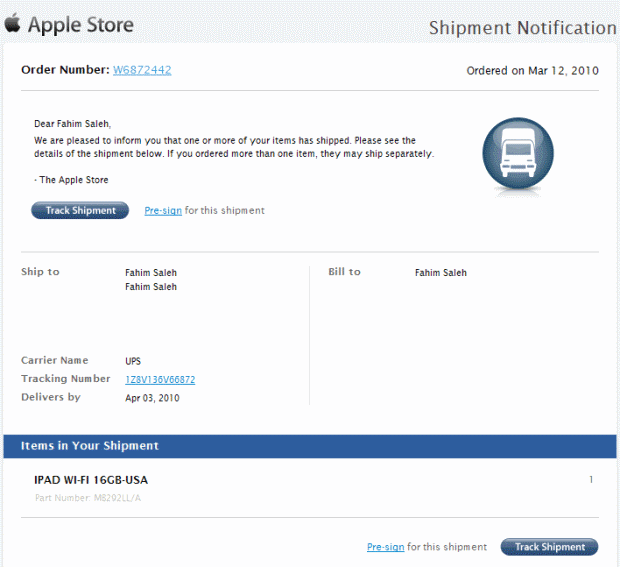This screenshot has height=567, width=620.
Task: Click the 'Ship to' label
Action: click(x=40, y=272)
